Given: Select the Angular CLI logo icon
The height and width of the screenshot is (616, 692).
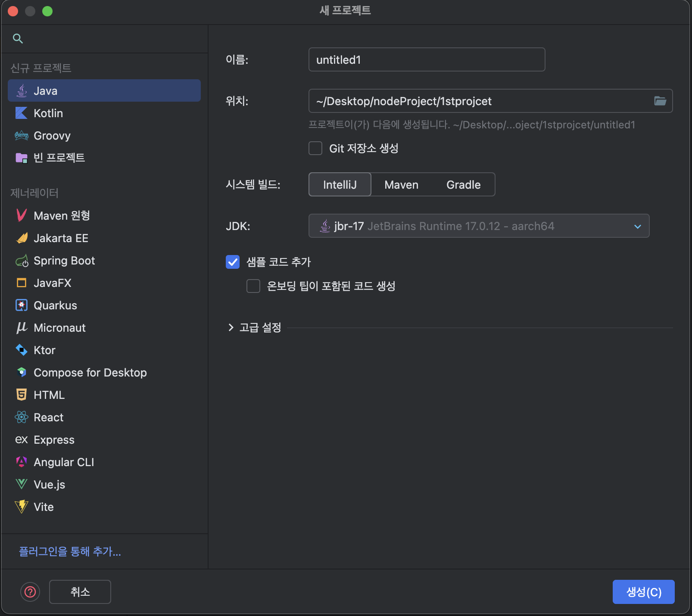Looking at the screenshot, I should pyautogui.click(x=22, y=462).
